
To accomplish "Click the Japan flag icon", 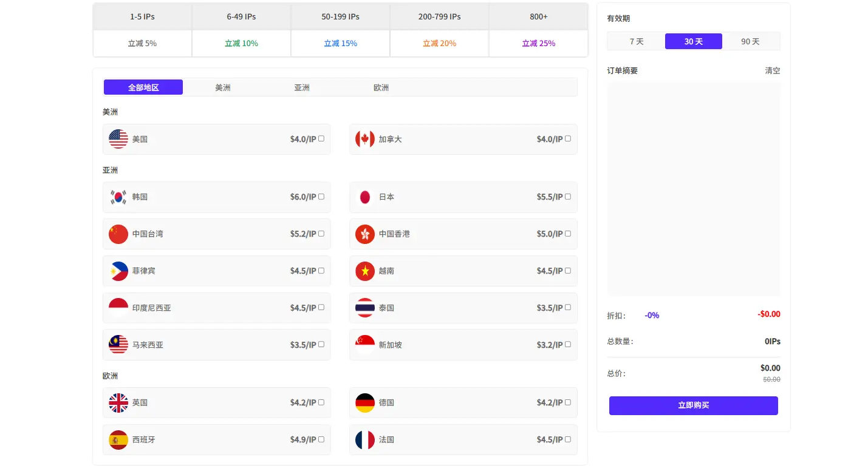I will [365, 197].
